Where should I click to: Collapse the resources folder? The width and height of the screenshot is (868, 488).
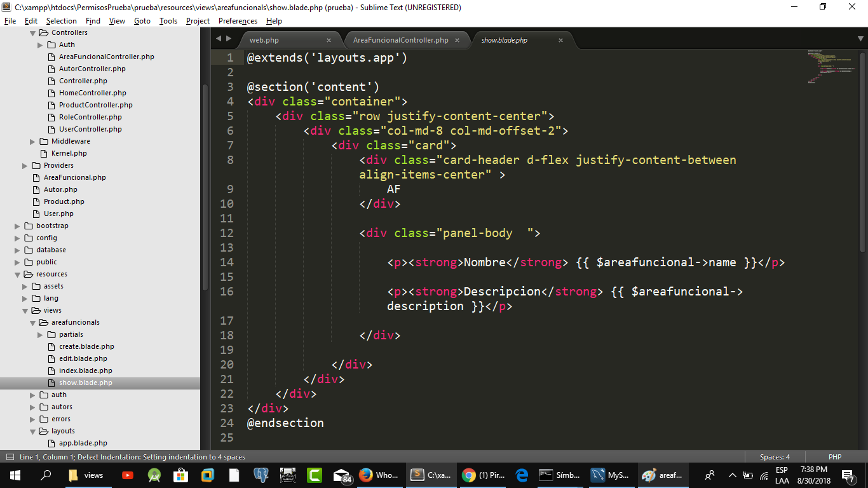click(18, 274)
